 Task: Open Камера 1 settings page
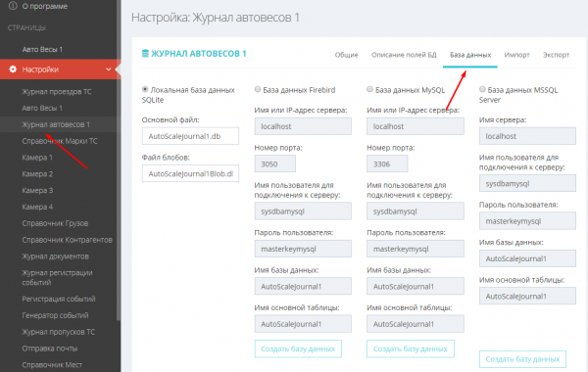[x=37, y=158]
